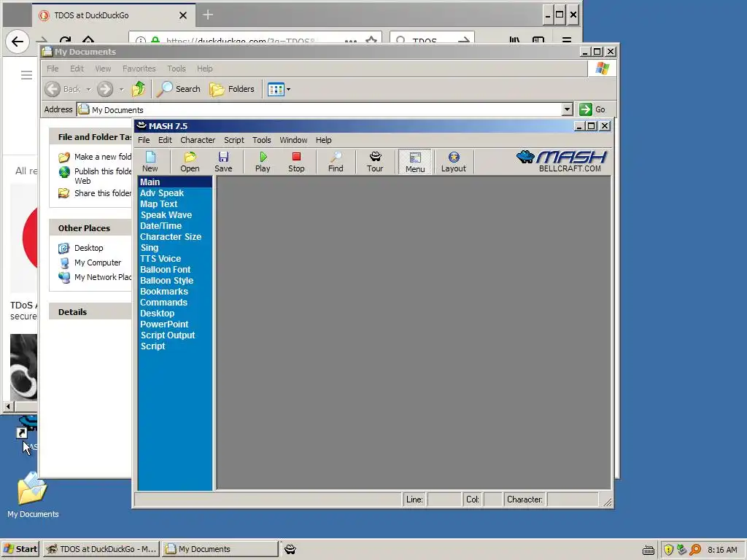Click the MASH Bellcraft.com logo
The height and width of the screenshot is (560, 747).
click(562, 161)
